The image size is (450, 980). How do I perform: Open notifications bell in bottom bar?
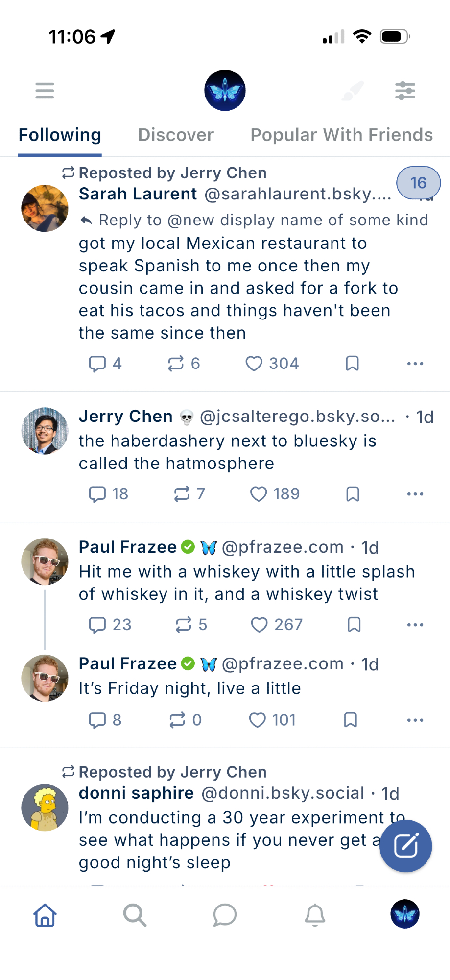(x=315, y=915)
